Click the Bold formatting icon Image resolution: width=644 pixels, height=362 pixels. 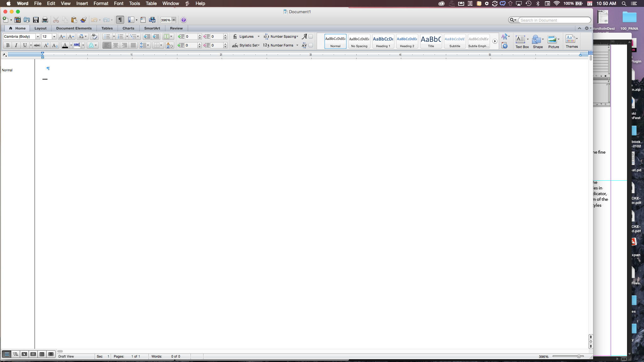pos(7,46)
